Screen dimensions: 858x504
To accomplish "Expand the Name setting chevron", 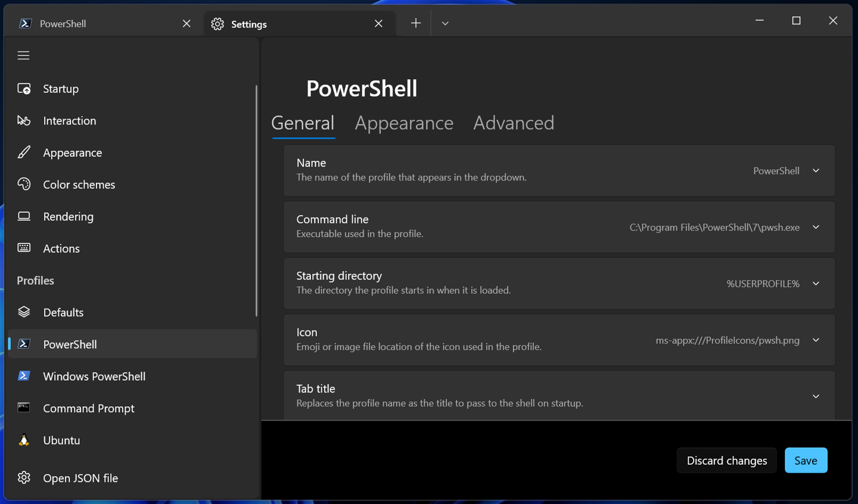I will [x=816, y=171].
